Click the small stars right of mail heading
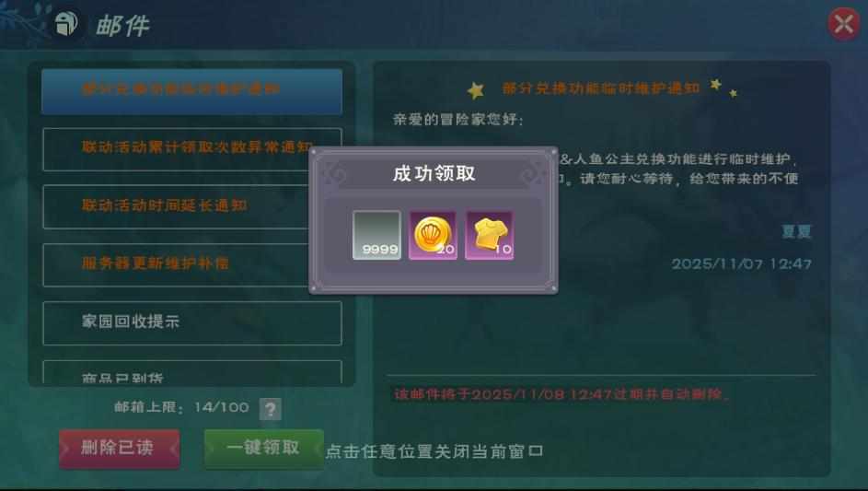868x491 pixels. coord(723,88)
